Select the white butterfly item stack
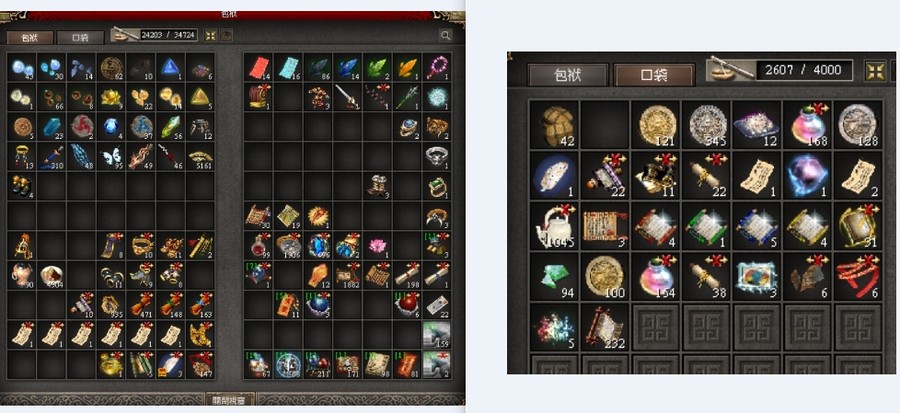 click(x=111, y=157)
